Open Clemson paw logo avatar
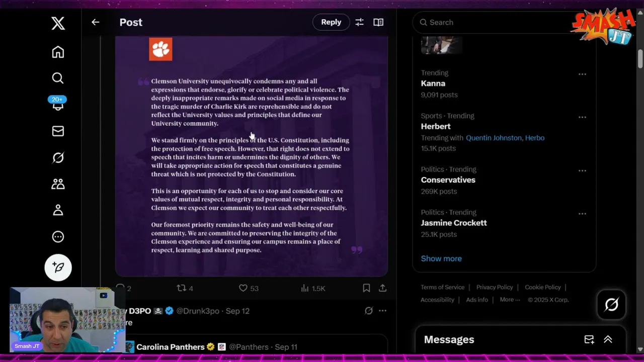The height and width of the screenshot is (362, 644). click(x=160, y=49)
